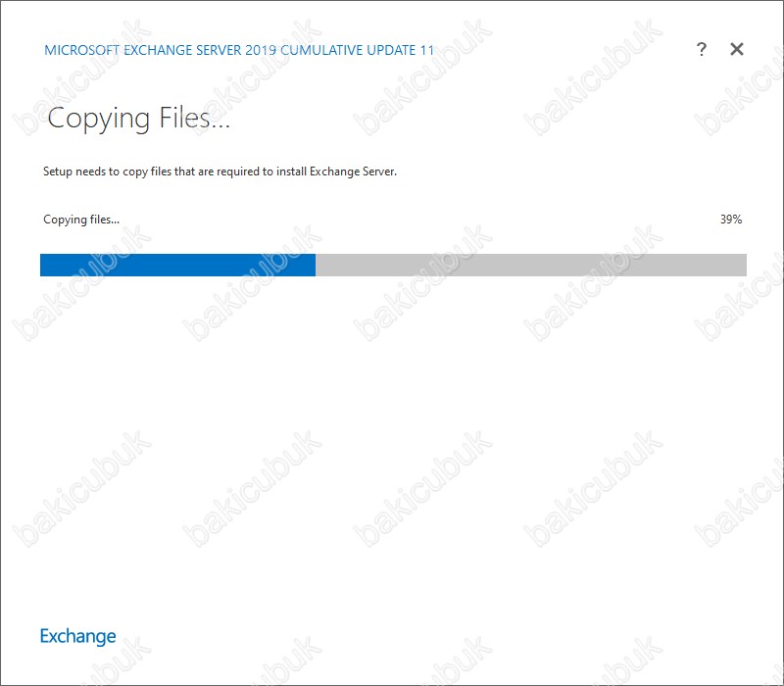Click the copying files progress bar
This screenshot has height=686, width=784.
tap(393, 265)
